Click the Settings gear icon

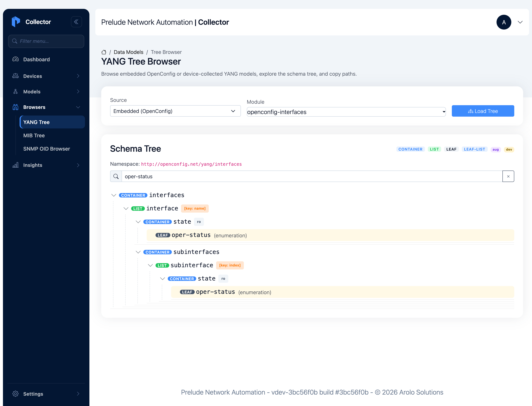[16, 394]
